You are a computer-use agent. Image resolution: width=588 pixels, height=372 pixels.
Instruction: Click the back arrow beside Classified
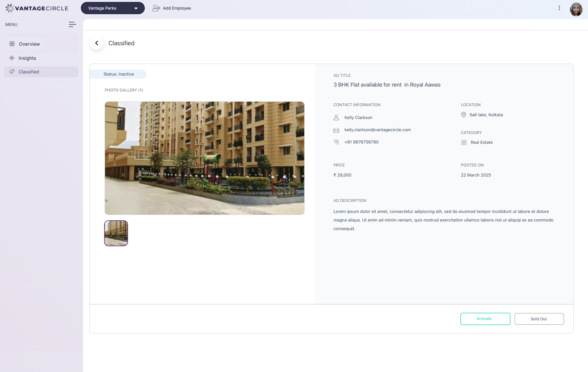(97, 43)
